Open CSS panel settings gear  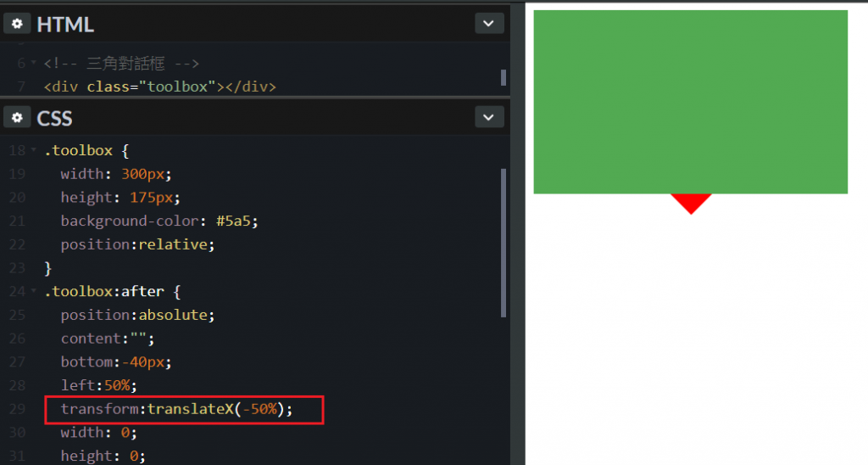click(x=17, y=117)
